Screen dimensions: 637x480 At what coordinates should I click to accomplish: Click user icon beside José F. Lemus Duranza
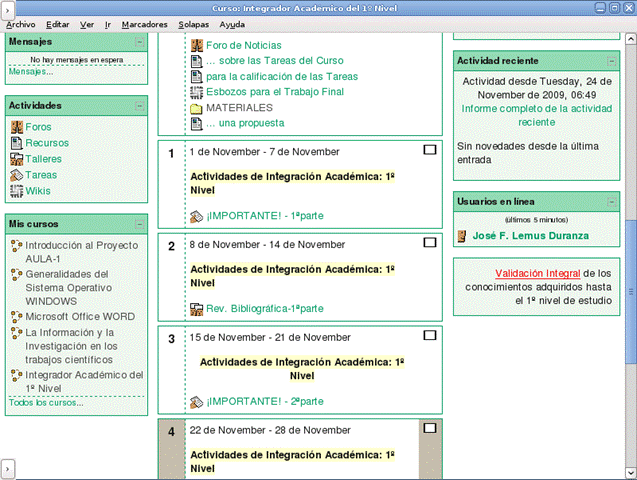click(462, 237)
